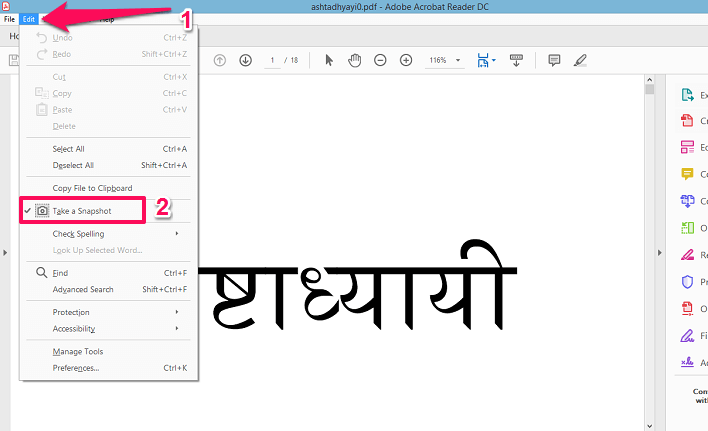The width and height of the screenshot is (708, 431).
Task: Open Export PDF tool in right pane
Action: coord(687,95)
